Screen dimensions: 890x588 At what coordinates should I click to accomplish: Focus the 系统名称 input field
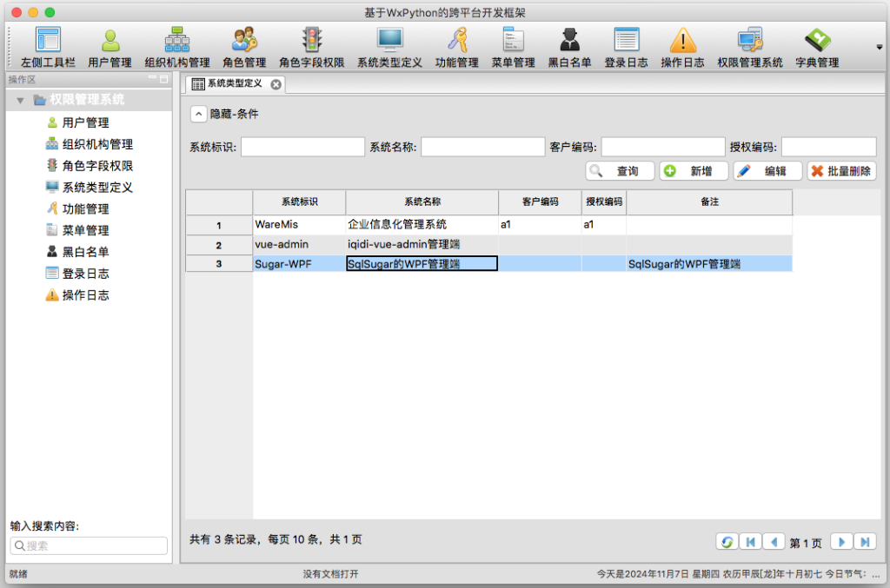(482, 147)
